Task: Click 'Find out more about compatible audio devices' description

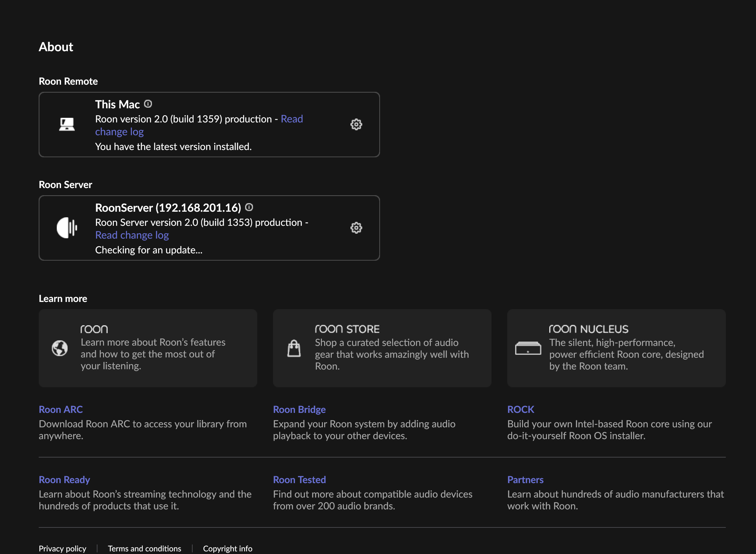Action: [372, 500]
